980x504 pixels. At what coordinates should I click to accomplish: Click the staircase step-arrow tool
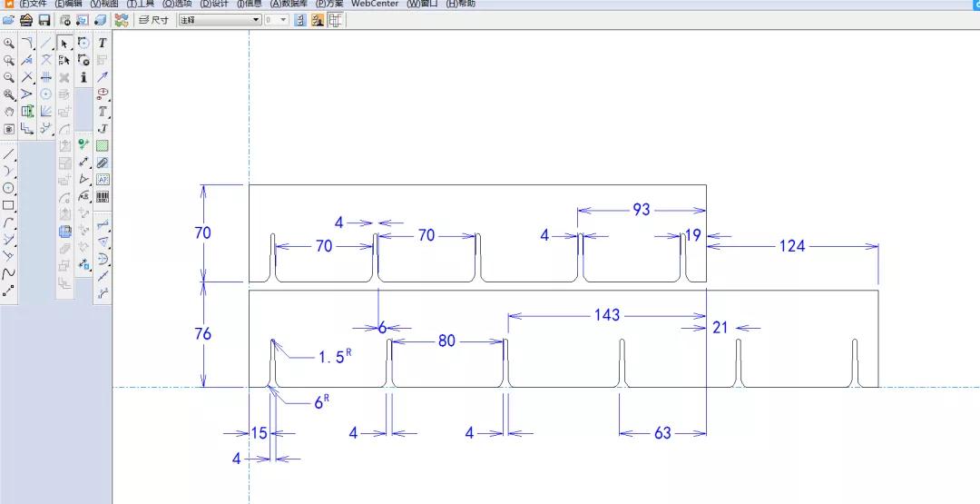(27, 129)
